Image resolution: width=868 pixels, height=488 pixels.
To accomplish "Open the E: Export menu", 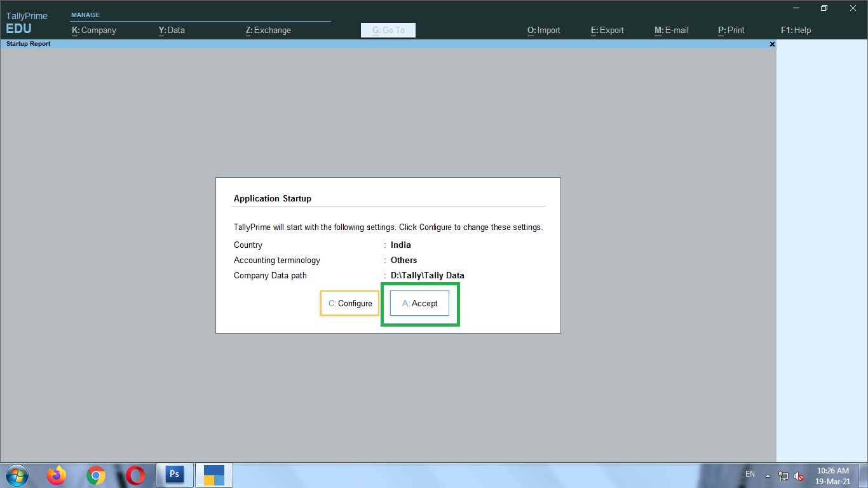I will click(x=607, y=30).
